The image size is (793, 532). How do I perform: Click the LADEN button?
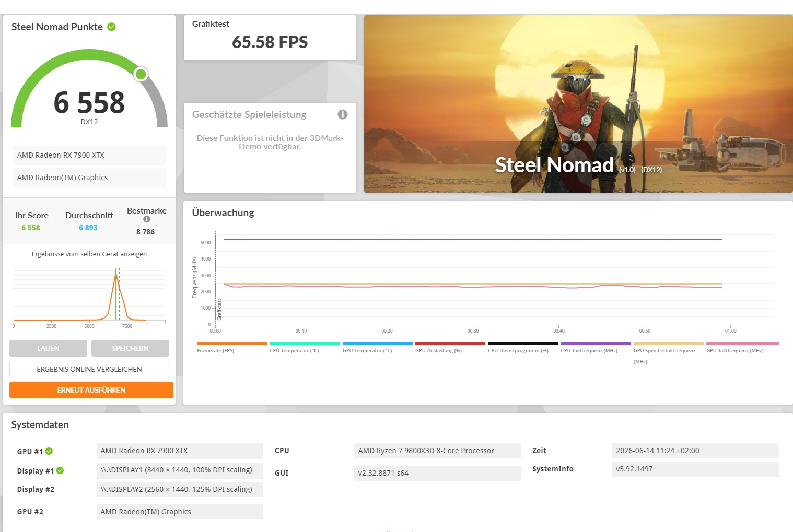pyautogui.click(x=48, y=348)
